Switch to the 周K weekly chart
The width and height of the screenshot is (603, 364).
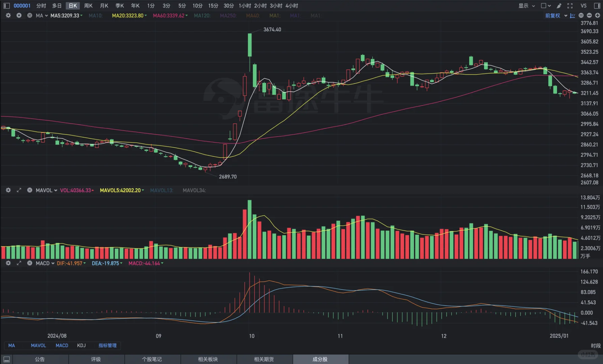pyautogui.click(x=88, y=6)
